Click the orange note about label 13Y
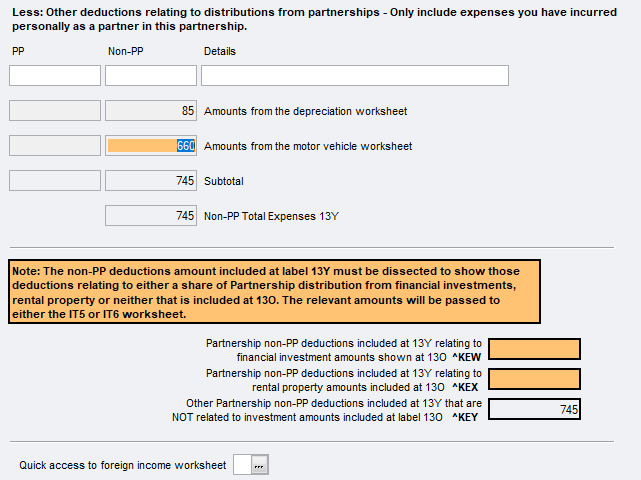 pos(274,292)
